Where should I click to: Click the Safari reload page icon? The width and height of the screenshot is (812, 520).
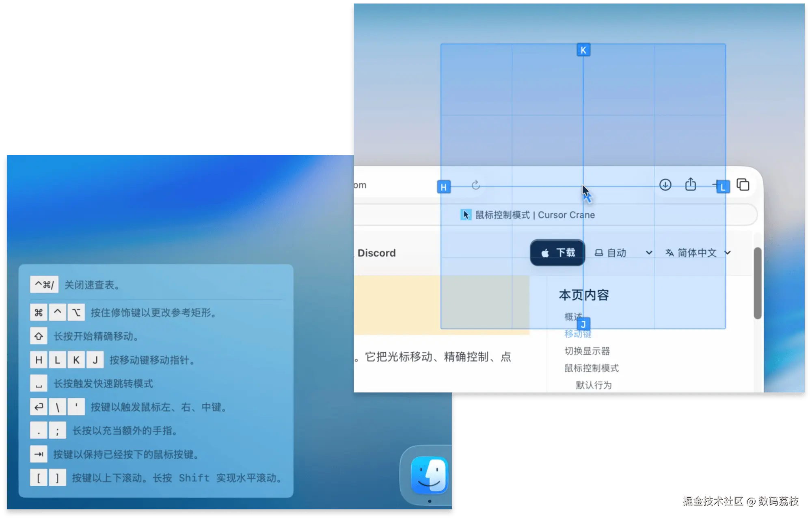pyautogui.click(x=476, y=185)
